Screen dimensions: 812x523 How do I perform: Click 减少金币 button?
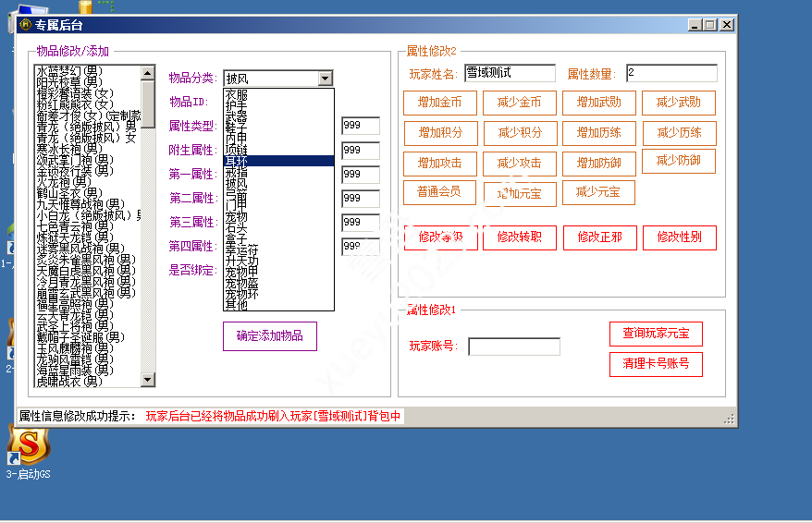(x=520, y=103)
